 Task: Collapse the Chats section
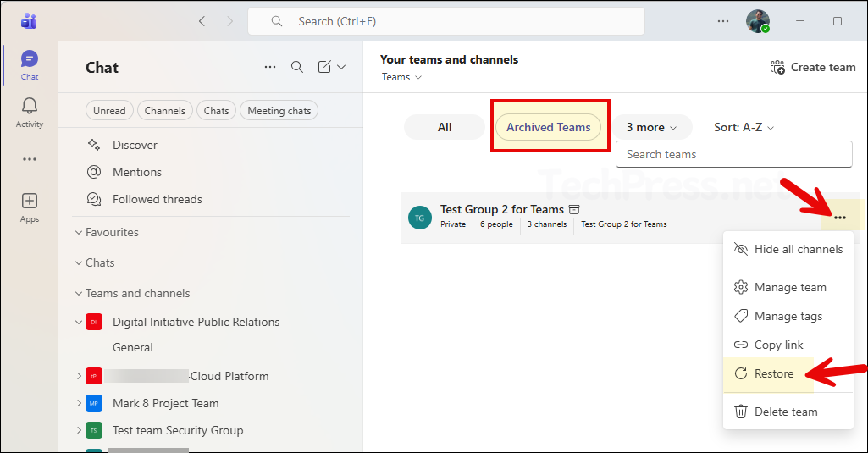(79, 263)
